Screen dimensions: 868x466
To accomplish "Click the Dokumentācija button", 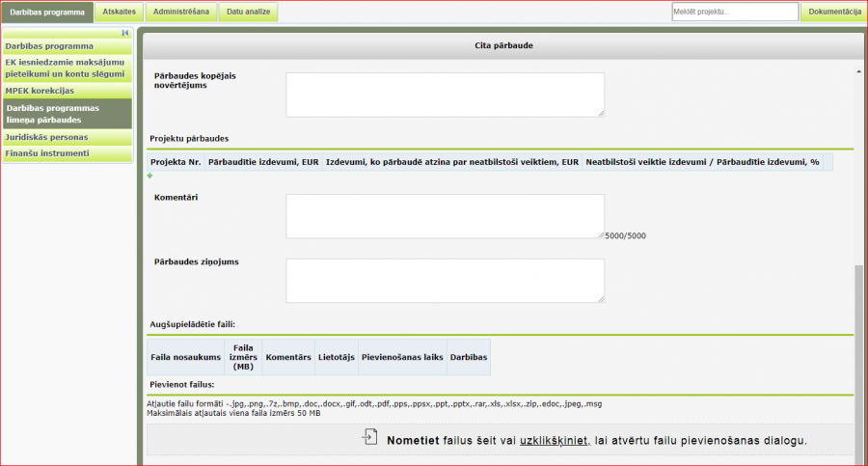I will [834, 12].
